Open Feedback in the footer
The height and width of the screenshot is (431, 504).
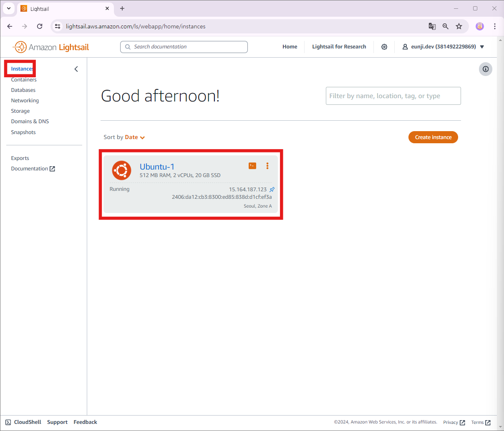(x=86, y=422)
